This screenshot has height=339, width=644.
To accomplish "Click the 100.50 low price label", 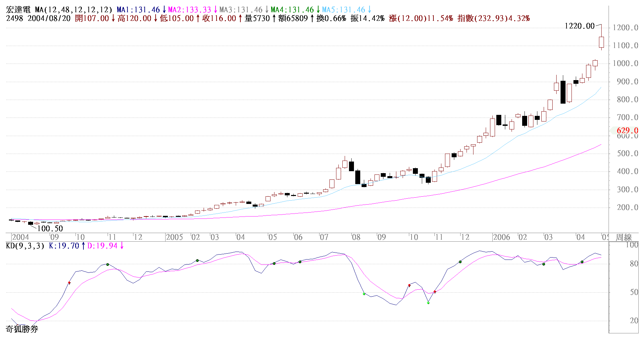I will pos(50,228).
